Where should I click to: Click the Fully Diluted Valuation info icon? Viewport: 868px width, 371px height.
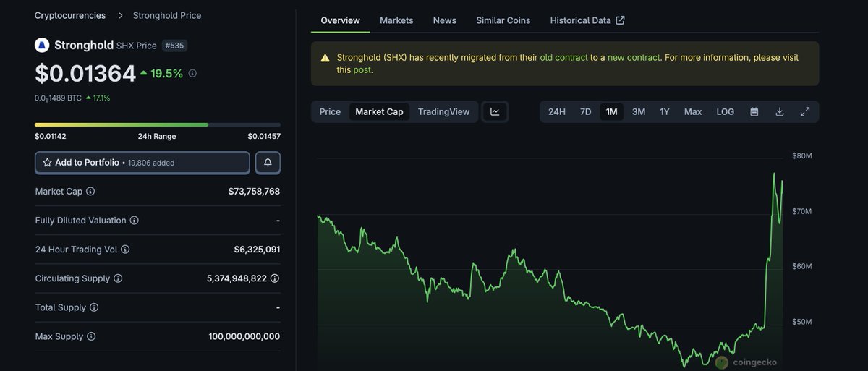point(134,221)
